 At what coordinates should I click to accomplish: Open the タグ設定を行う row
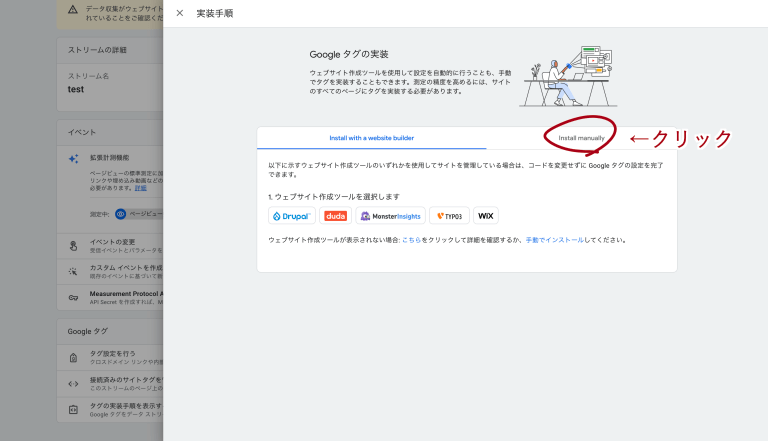(110, 358)
